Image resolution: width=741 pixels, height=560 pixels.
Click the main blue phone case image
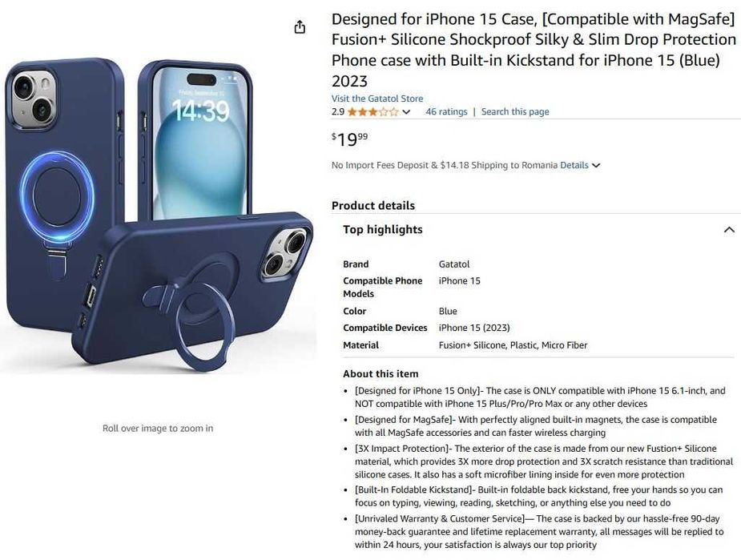[x=159, y=215]
